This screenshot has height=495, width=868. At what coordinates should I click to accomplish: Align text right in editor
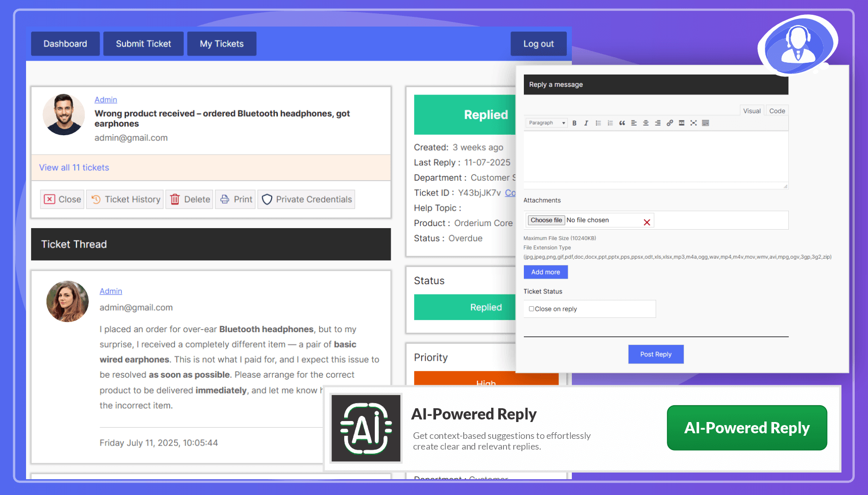[x=658, y=123]
